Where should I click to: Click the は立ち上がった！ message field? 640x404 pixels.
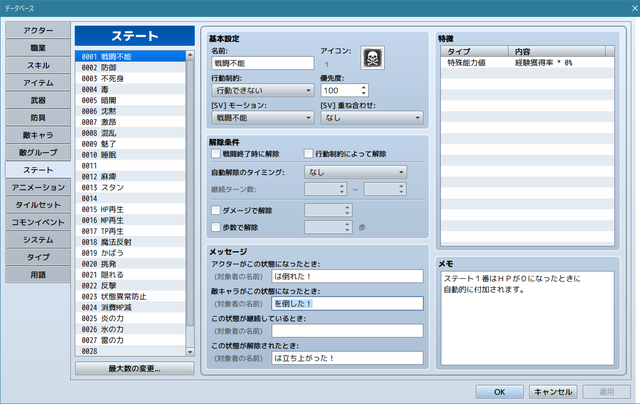[x=347, y=358]
